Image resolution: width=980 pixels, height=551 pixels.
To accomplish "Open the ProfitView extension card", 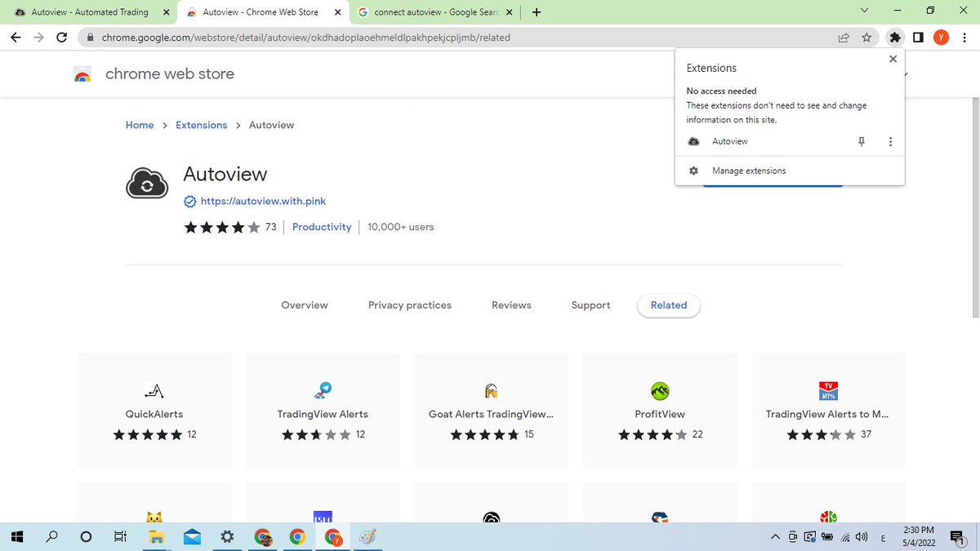I will (660, 411).
